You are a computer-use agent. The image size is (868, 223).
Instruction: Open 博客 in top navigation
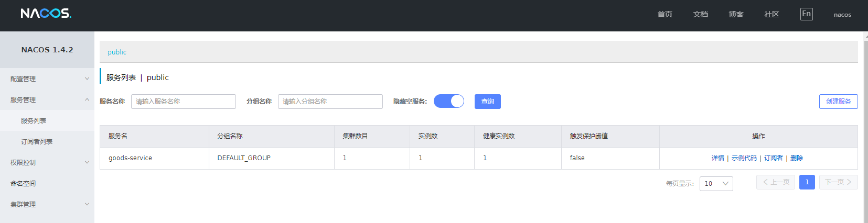tap(736, 14)
